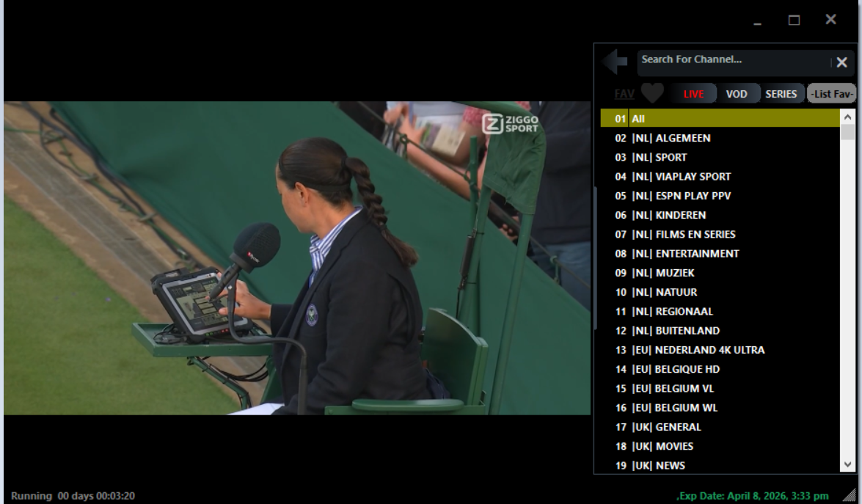Click the scrollbar down arrow
Image resolution: width=862 pixels, height=504 pixels.
pyautogui.click(x=848, y=465)
